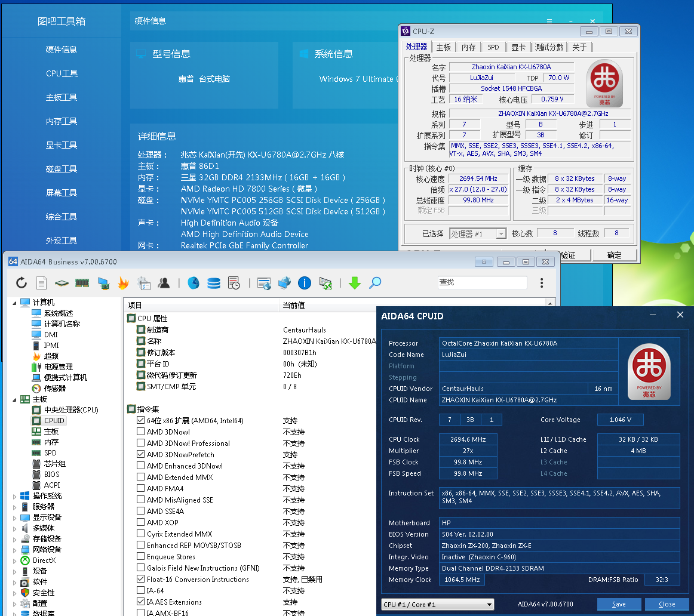694x616 pixels.
Task: Click the monitor with green mark icon in AIDA64
Action: click(325, 283)
